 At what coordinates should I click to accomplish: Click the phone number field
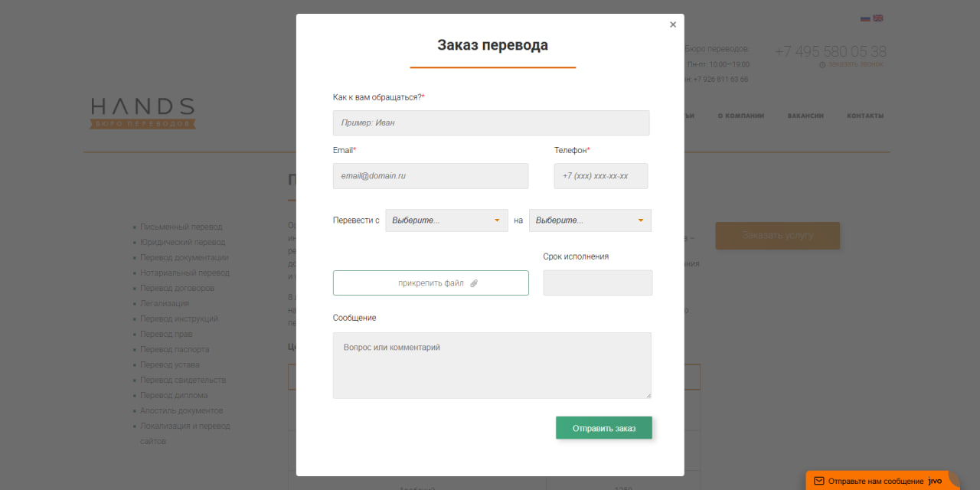point(600,176)
